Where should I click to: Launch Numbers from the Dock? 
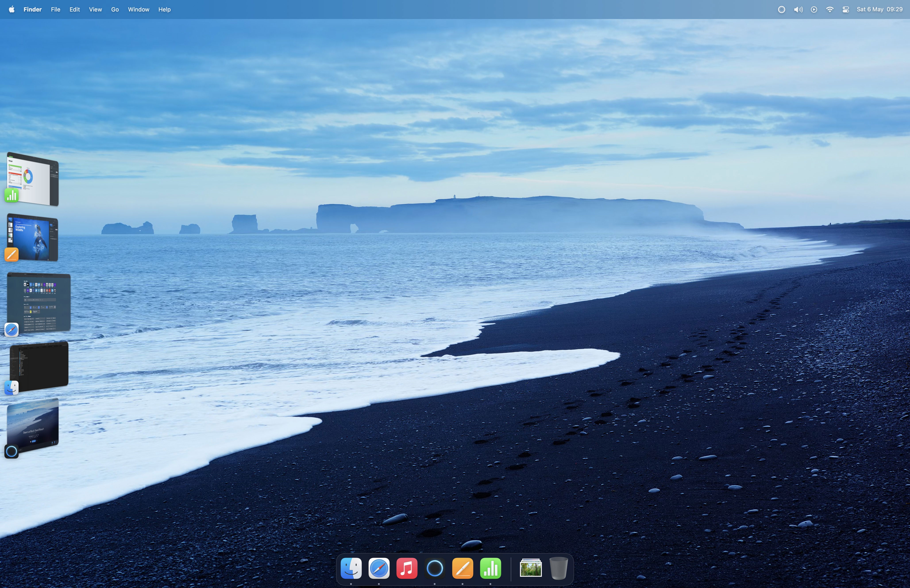point(490,568)
